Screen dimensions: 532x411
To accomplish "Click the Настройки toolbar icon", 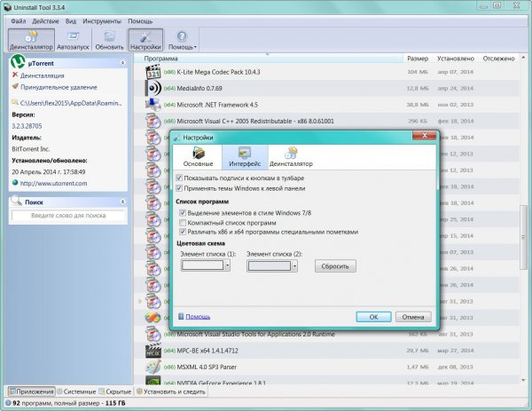I will 145,40.
